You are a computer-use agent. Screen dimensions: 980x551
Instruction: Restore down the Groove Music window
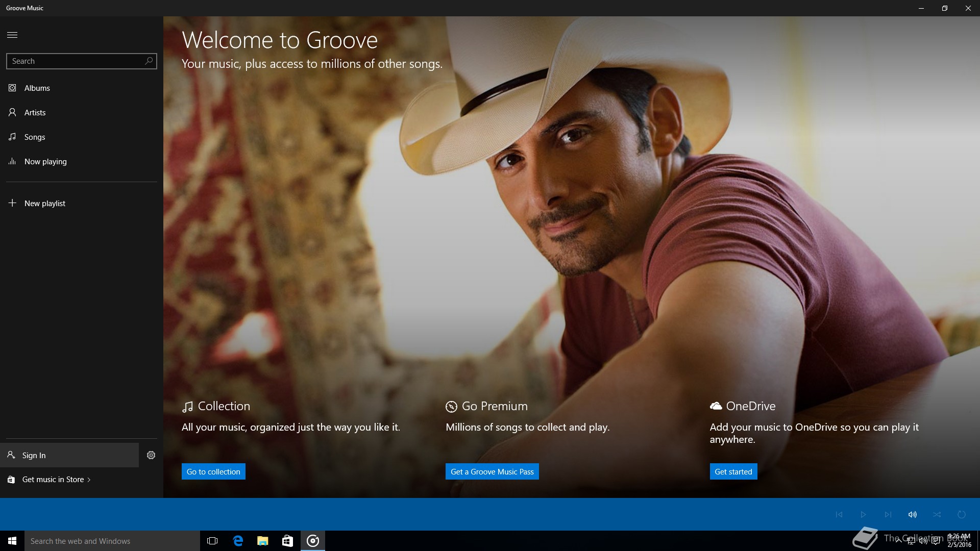point(945,8)
